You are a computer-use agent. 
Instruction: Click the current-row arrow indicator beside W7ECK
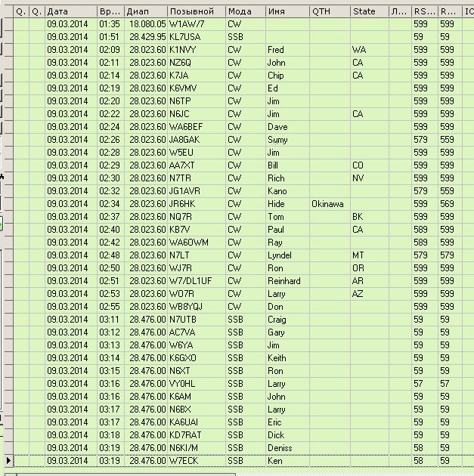(8, 460)
